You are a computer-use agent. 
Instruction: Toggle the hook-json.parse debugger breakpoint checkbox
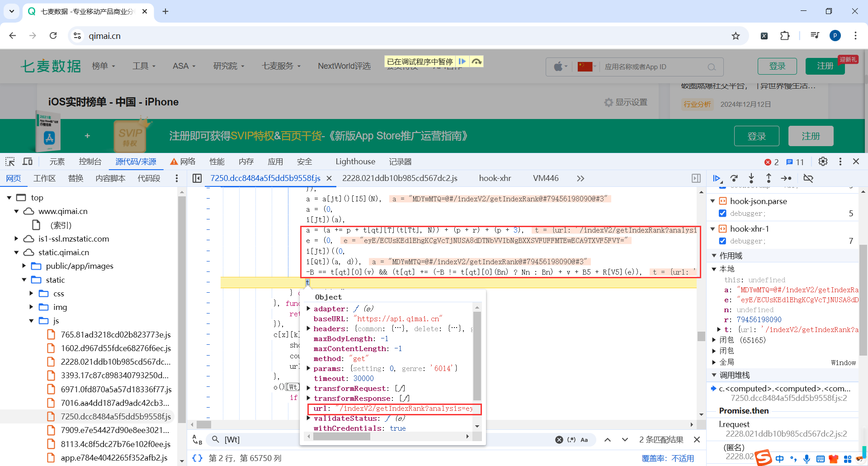coord(722,214)
